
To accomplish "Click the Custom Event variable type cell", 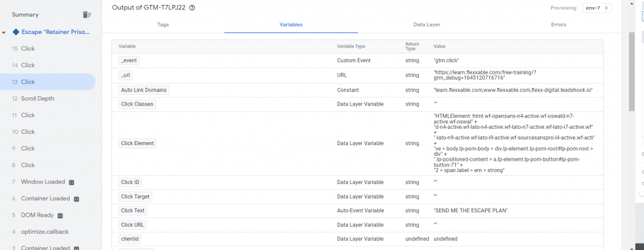I will coord(353,60).
